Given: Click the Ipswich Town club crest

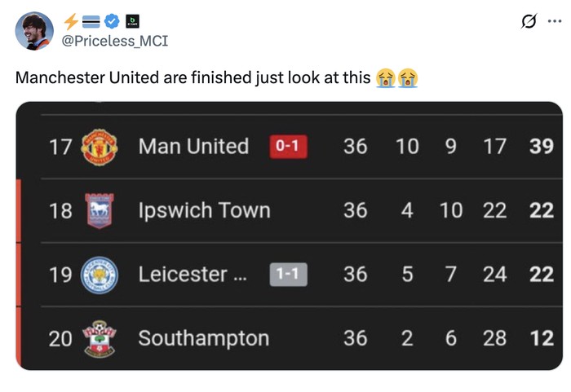Looking at the screenshot, I should click(x=100, y=211).
